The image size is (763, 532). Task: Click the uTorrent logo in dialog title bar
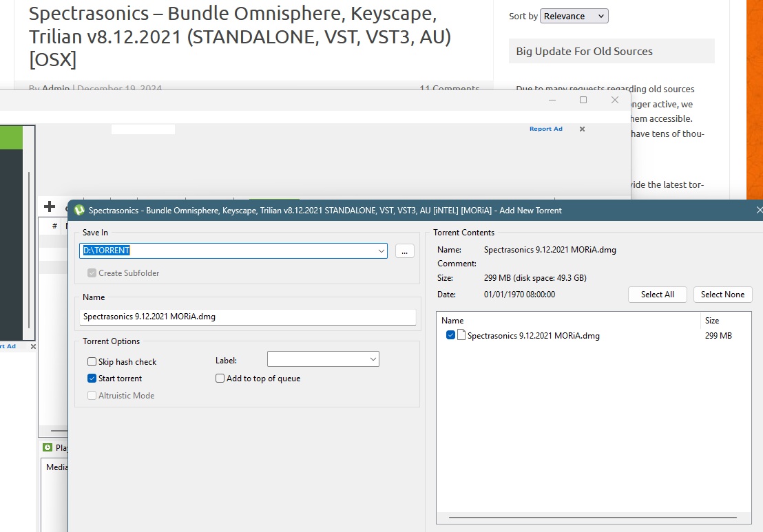(79, 210)
